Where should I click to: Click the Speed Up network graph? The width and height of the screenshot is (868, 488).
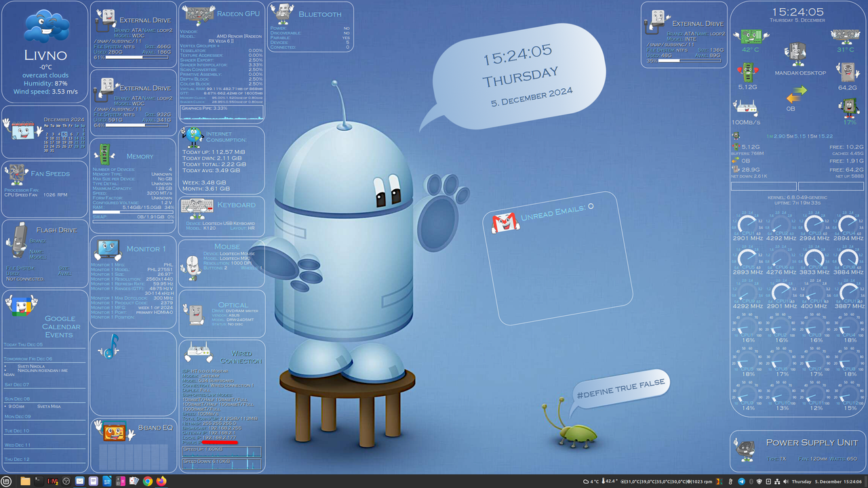point(221,451)
